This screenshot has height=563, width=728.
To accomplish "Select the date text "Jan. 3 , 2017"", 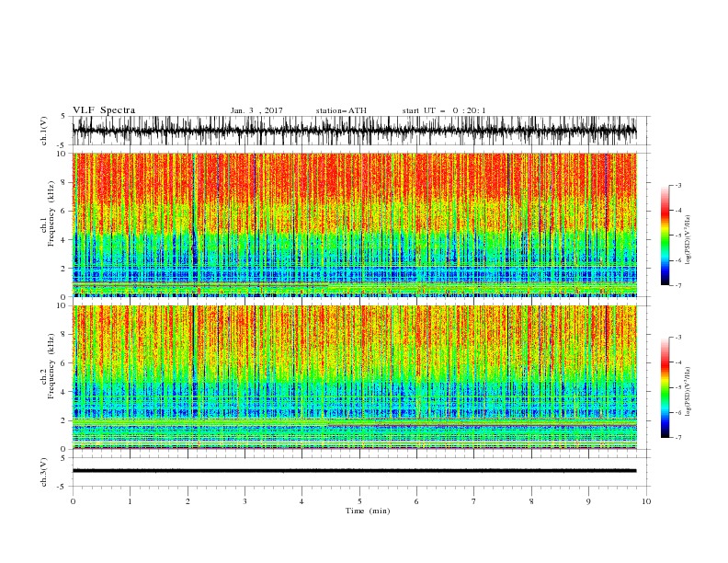I will pyautogui.click(x=256, y=110).
